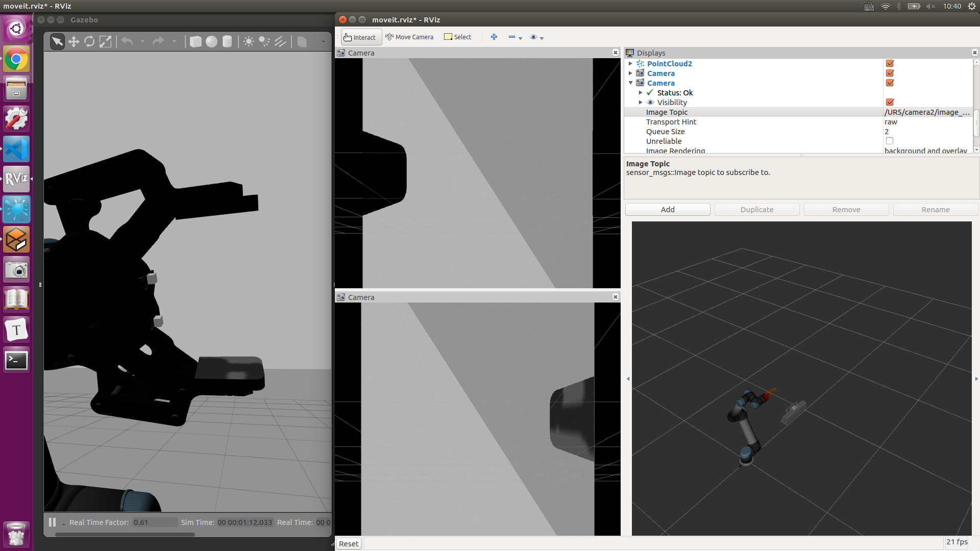Click the /UR5/camera2/image_ topic value
The image size is (980, 551).
[x=927, y=112]
